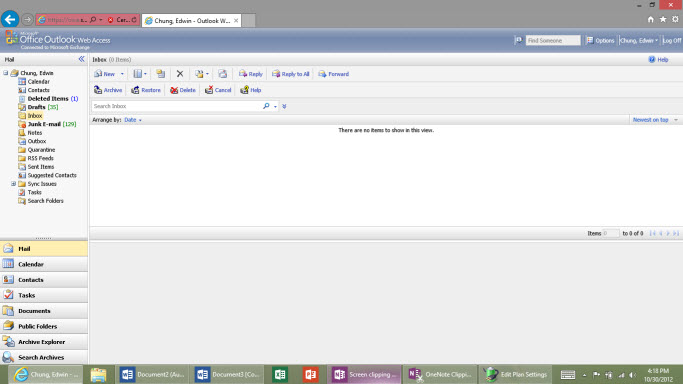Viewport: 683px width, 384px height.
Task: Click the check messages toolbar icon
Action: point(223,74)
